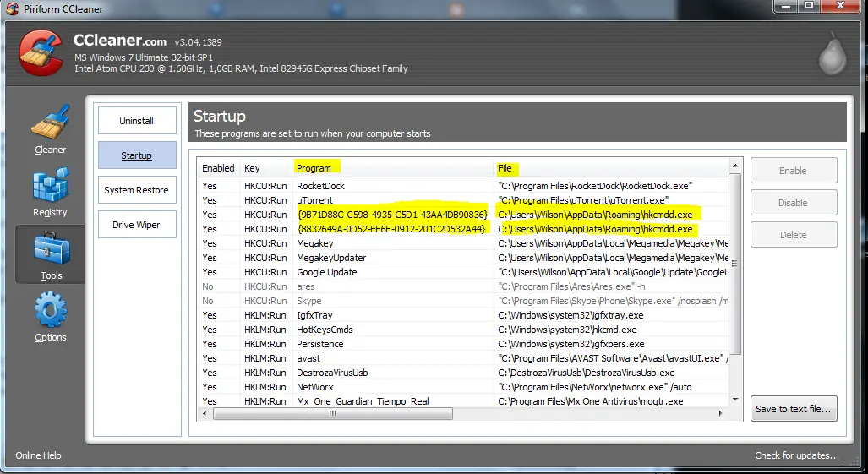Click the networx.exe /auto file path
The height and width of the screenshot is (474, 868).
tap(595, 387)
